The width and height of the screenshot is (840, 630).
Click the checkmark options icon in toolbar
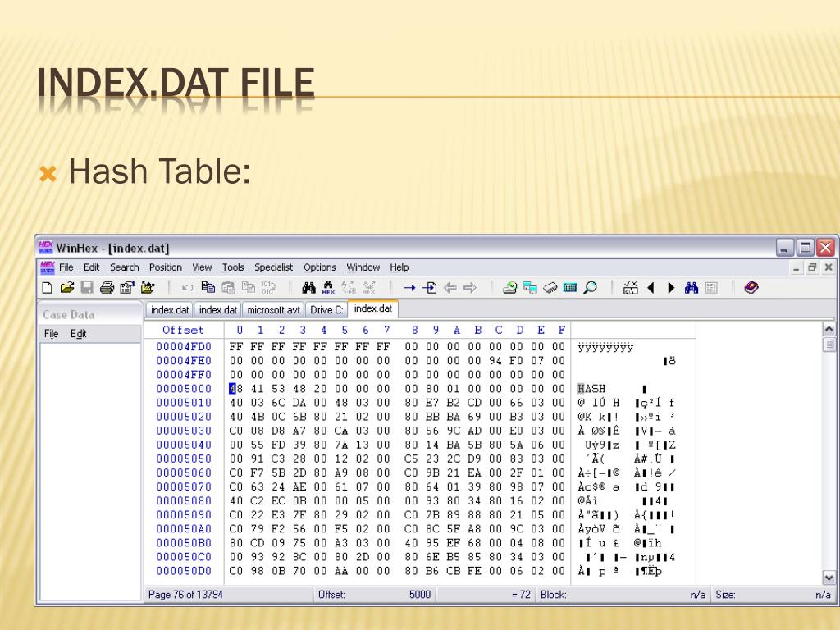coord(631,288)
